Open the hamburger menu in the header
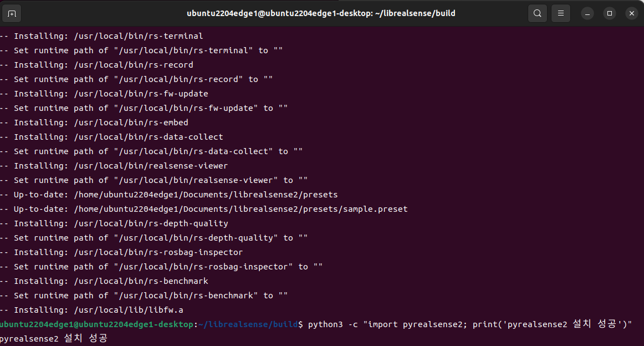This screenshot has height=346, width=644. tap(561, 13)
